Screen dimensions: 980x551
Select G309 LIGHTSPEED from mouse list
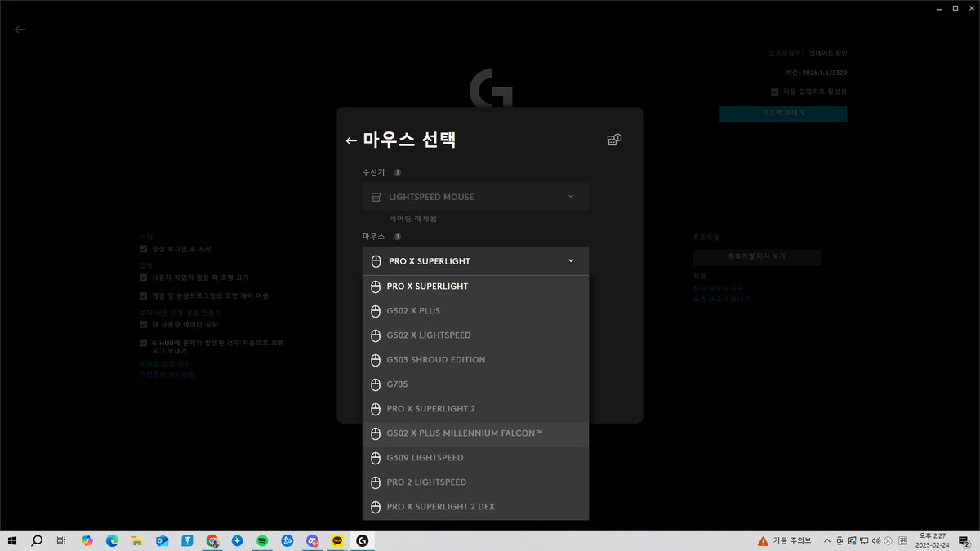coord(475,458)
